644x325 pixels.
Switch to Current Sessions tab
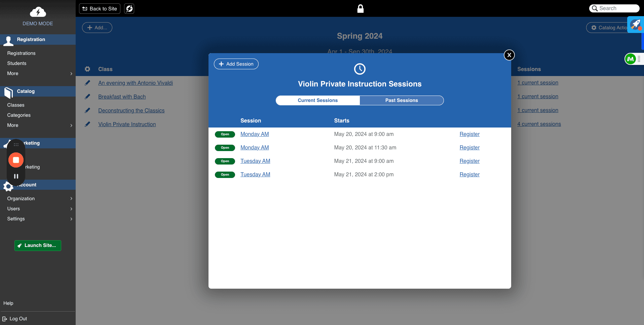tap(318, 100)
